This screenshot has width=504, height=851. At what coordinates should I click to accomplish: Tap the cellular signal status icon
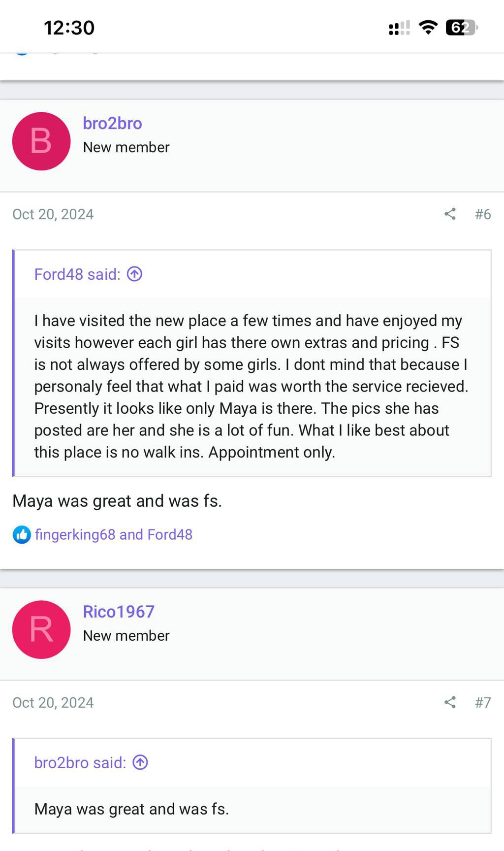click(x=399, y=28)
